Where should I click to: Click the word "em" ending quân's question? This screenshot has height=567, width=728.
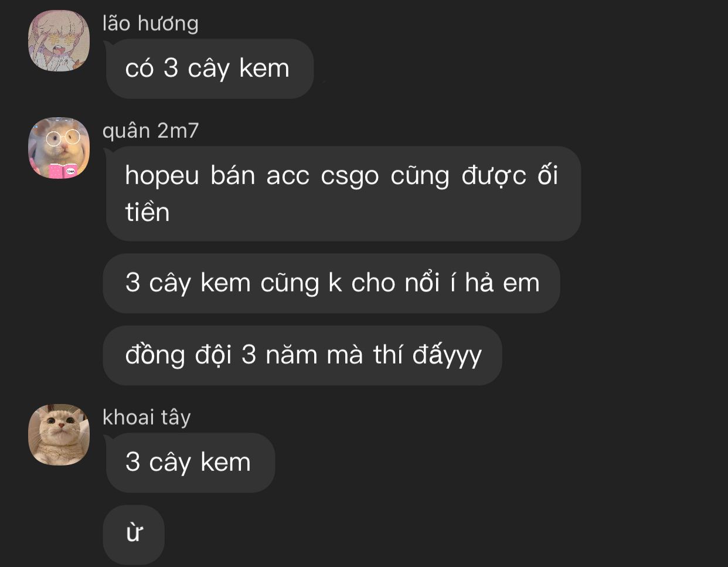521,284
